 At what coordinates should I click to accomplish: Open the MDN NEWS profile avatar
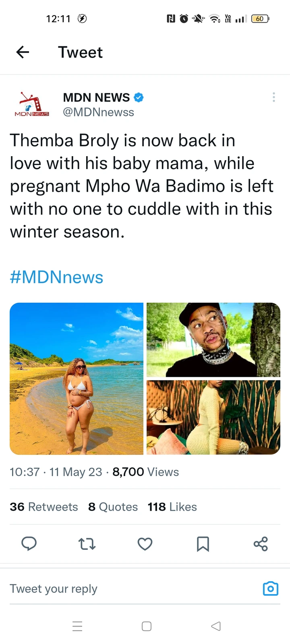pyautogui.click(x=31, y=104)
